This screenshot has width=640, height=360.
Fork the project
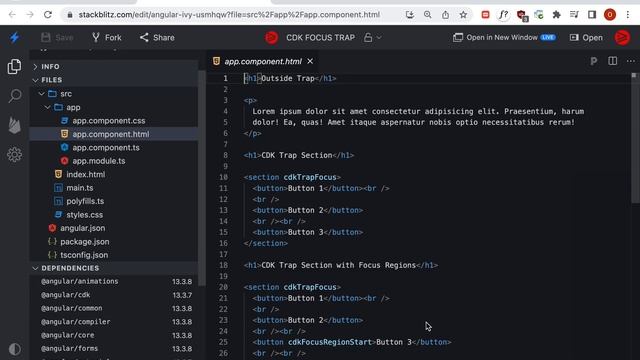tap(107, 38)
